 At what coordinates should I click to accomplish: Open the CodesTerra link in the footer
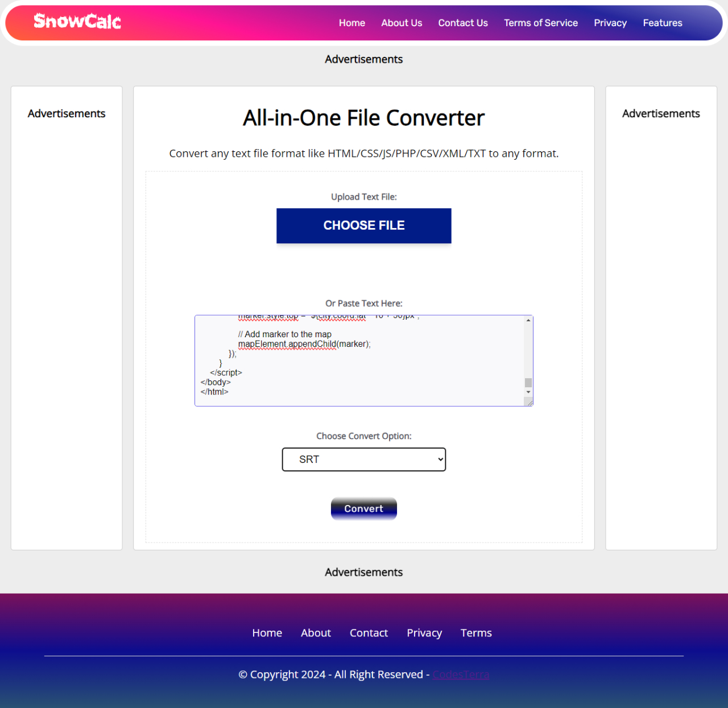460,674
